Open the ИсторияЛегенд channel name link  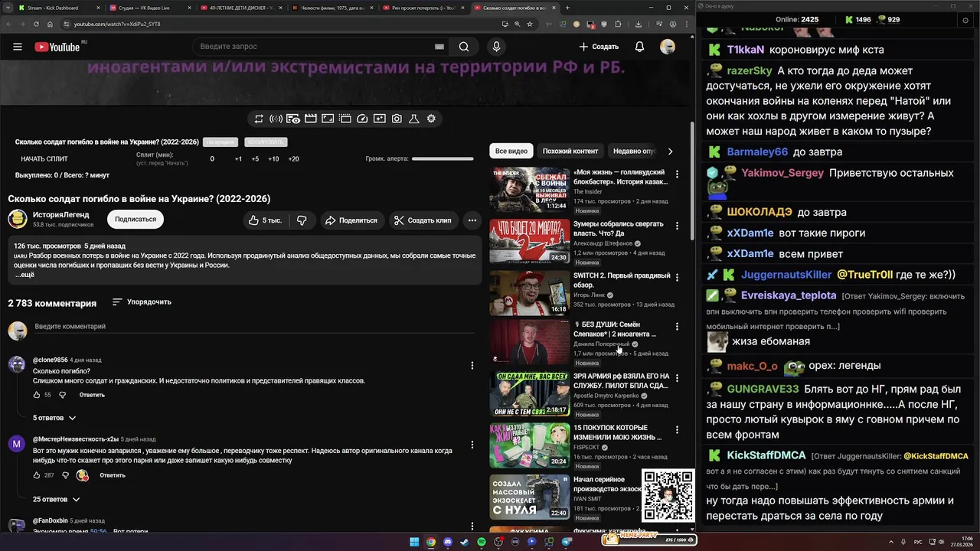coord(60,215)
